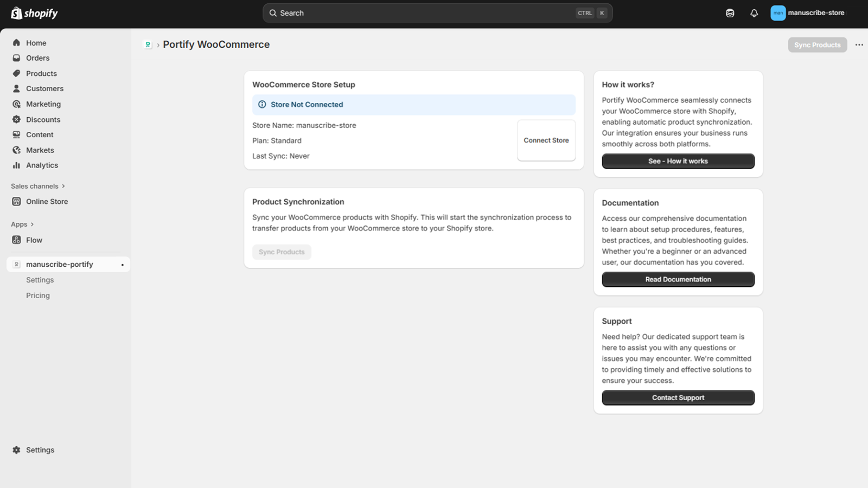The width and height of the screenshot is (868, 488).
Task: Click the Contact Support button
Action: (x=678, y=397)
